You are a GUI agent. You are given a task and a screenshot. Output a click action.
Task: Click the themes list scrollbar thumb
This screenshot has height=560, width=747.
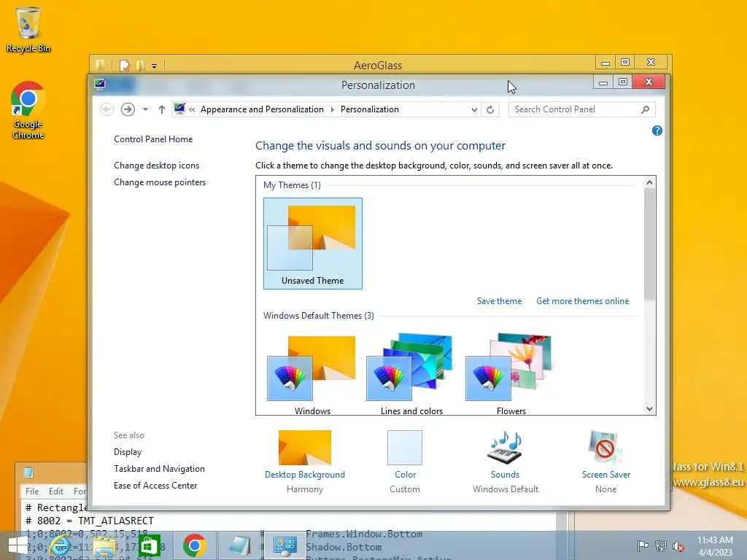pyautogui.click(x=649, y=244)
